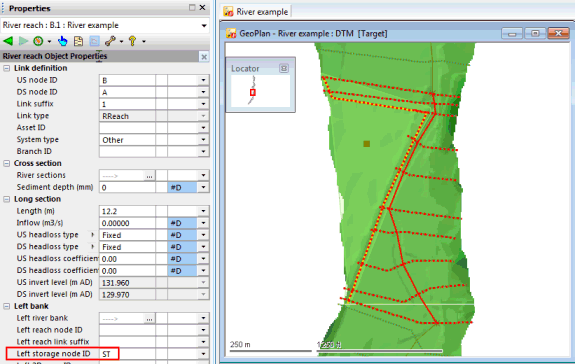Screen dimensions: 575x364
Task: Open Left river bank ellipsis button
Action: [x=149, y=319]
